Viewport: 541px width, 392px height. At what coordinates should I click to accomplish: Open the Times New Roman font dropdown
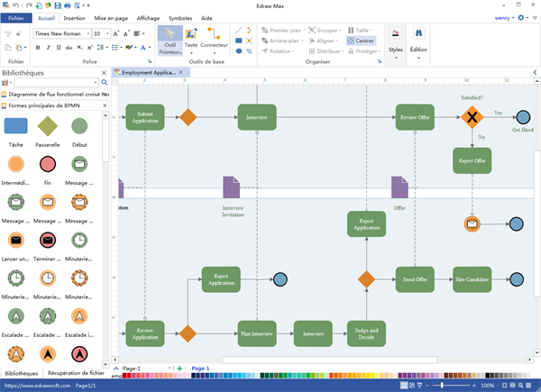click(x=88, y=33)
